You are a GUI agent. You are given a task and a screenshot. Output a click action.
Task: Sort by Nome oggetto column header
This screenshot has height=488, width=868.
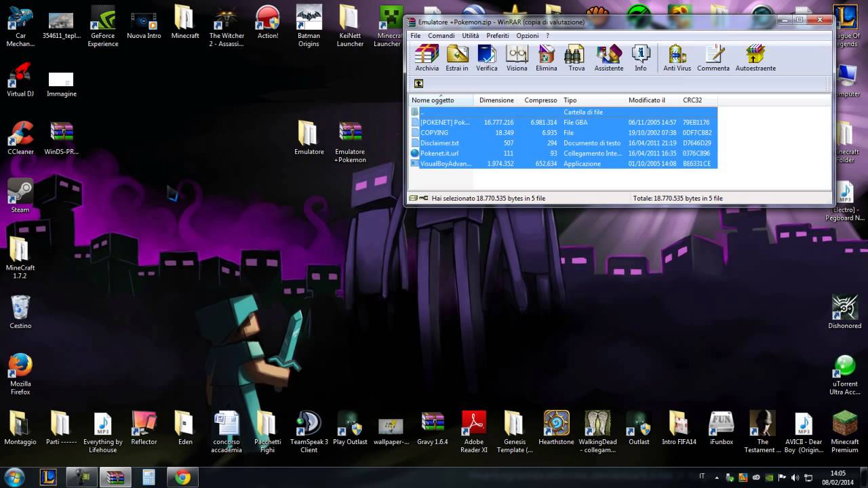[x=441, y=100]
